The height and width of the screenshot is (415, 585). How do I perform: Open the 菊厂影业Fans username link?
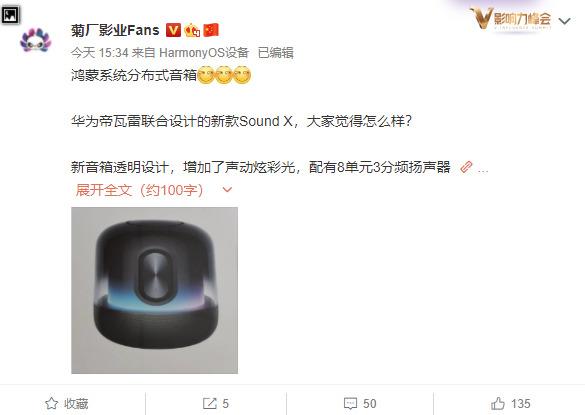tap(115, 30)
